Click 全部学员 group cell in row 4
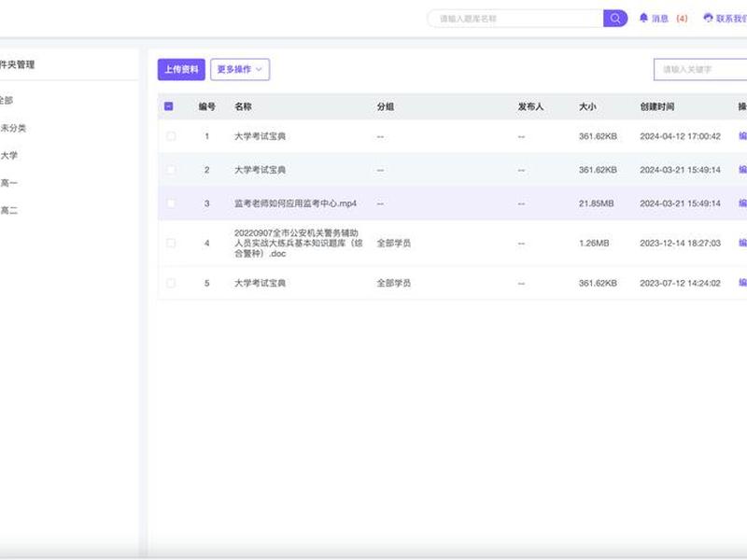 click(393, 243)
